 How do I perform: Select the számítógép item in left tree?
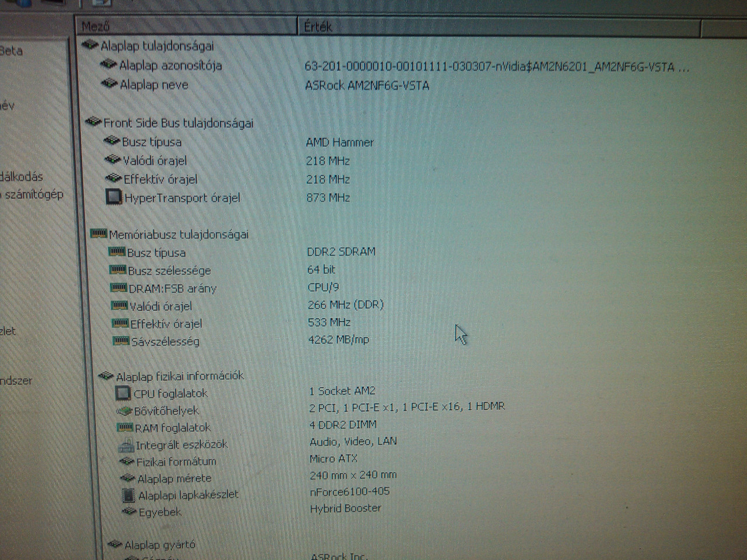click(x=34, y=194)
